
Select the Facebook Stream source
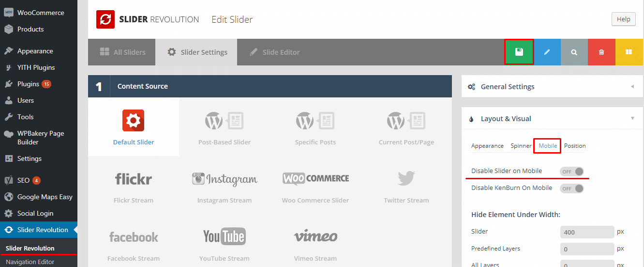click(x=134, y=244)
